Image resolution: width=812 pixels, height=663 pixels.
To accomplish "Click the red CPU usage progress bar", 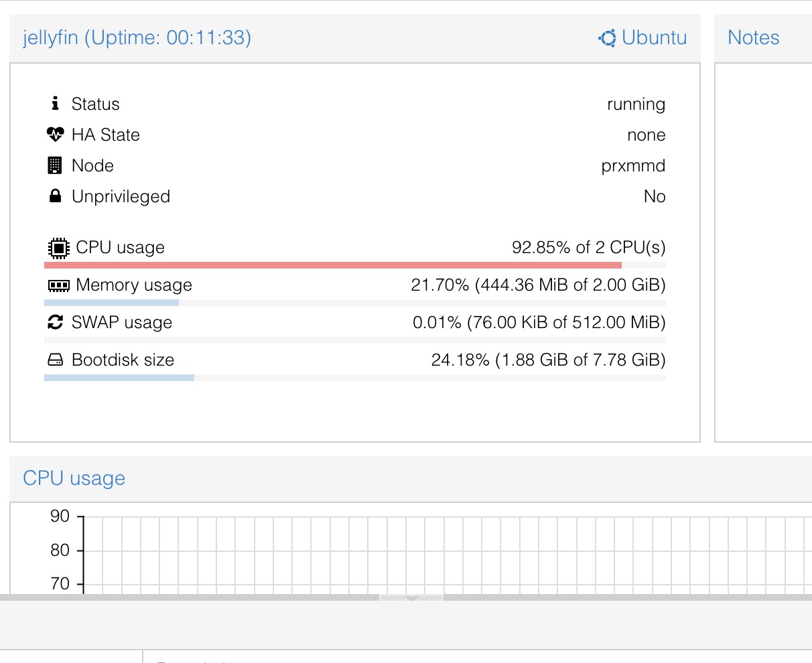I will click(x=332, y=266).
